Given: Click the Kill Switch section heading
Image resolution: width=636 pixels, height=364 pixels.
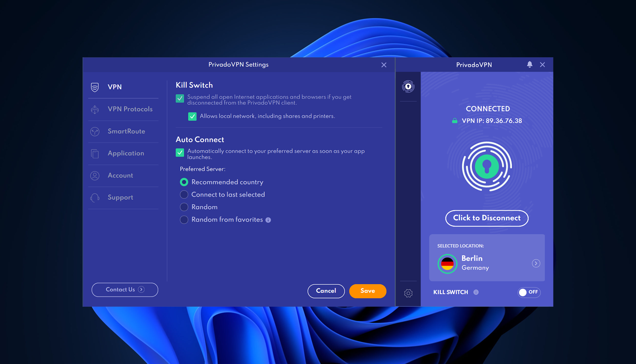Looking at the screenshot, I should [x=194, y=85].
